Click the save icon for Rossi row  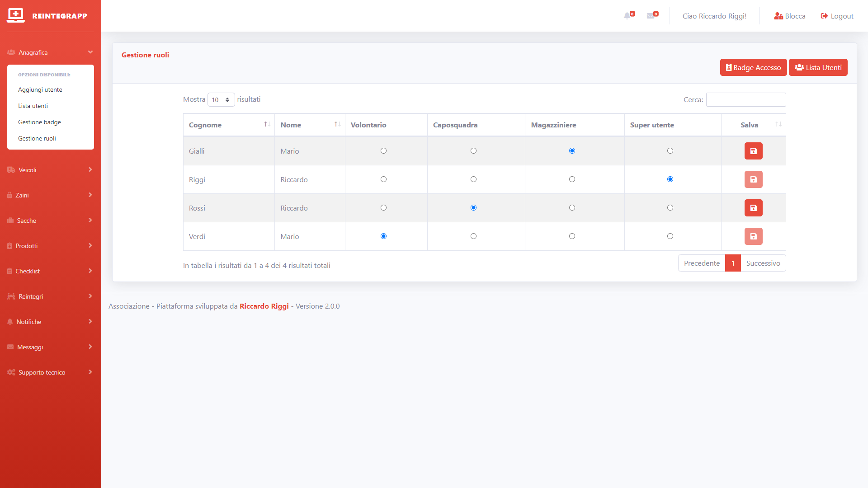pyautogui.click(x=753, y=208)
